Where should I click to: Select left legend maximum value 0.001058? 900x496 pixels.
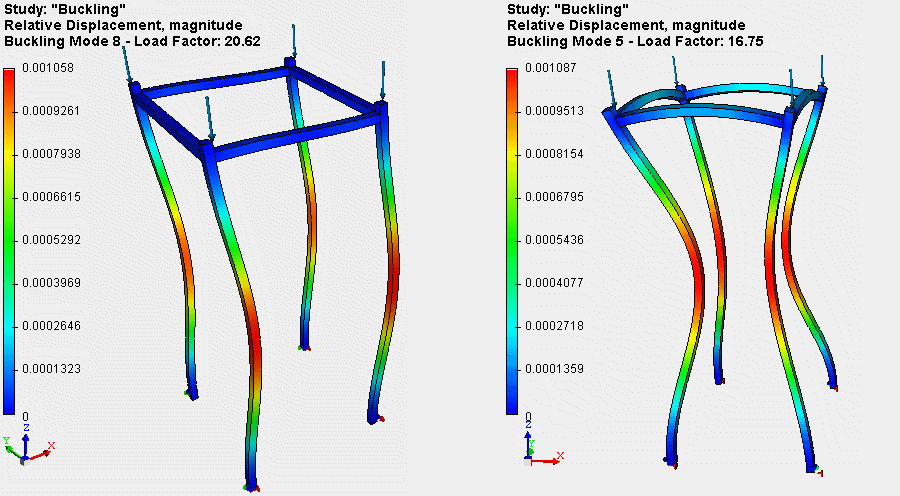48,68
